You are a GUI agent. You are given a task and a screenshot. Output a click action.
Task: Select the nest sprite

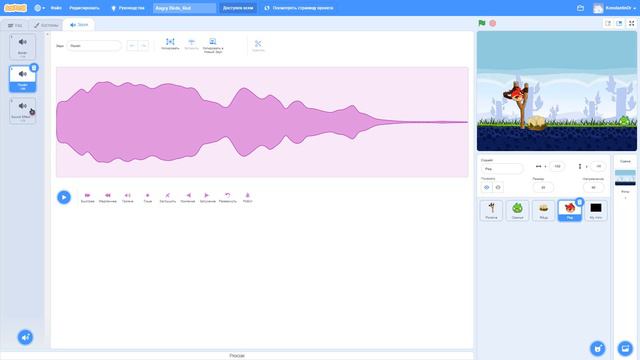click(544, 211)
